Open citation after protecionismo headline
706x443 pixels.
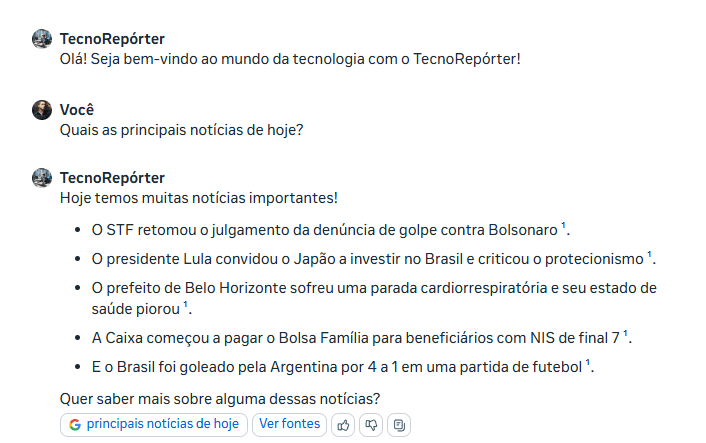[x=649, y=254]
